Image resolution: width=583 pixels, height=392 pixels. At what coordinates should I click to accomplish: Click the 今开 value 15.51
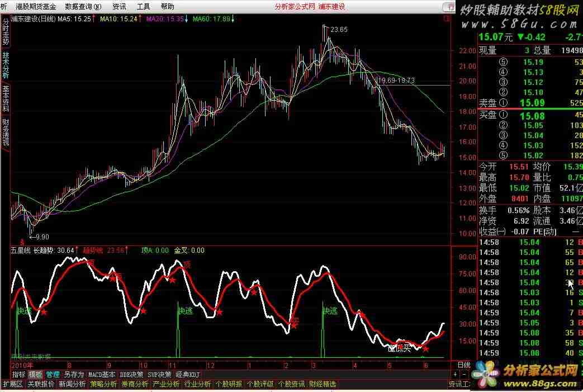coord(518,167)
